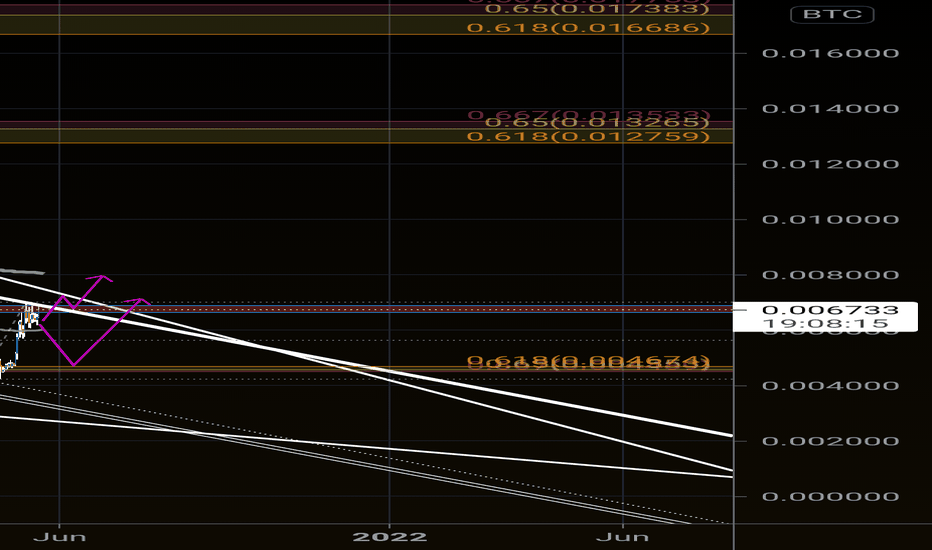This screenshot has width=932, height=550.
Task: Click the 0.014000 price axis label
Action: [830, 109]
